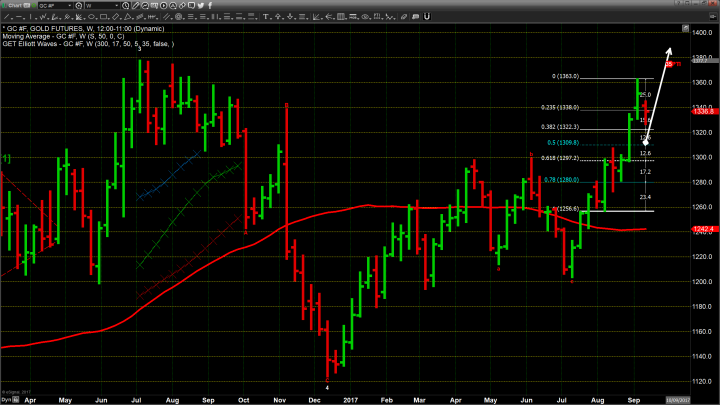Click the clock time template icon

pyautogui.click(x=125, y=6)
